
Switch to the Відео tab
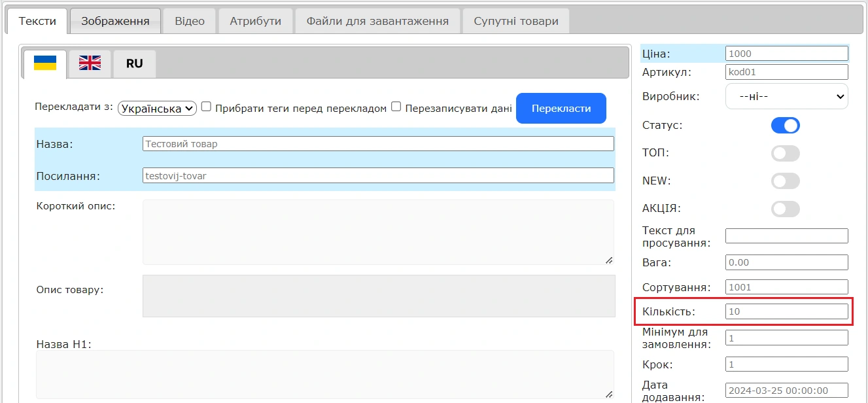pos(190,21)
